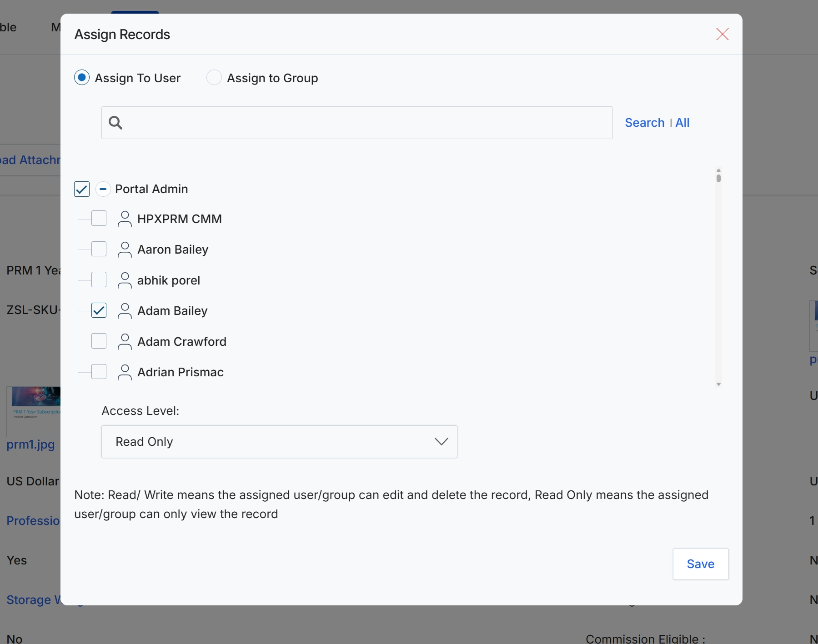
Task: Save the record assignment
Action: tap(701, 564)
